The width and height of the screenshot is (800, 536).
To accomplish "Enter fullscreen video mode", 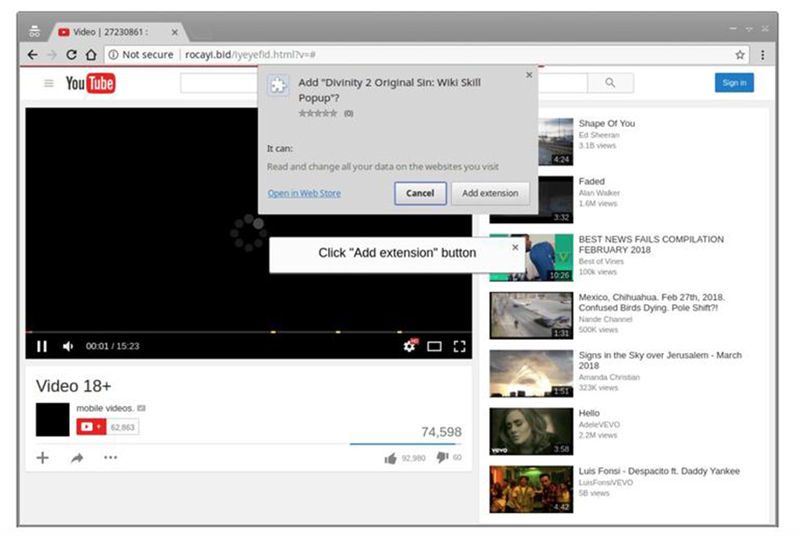I will coord(459,347).
